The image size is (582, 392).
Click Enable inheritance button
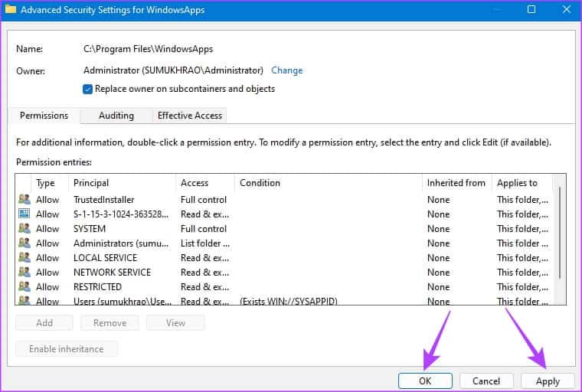(x=67, y=349)
